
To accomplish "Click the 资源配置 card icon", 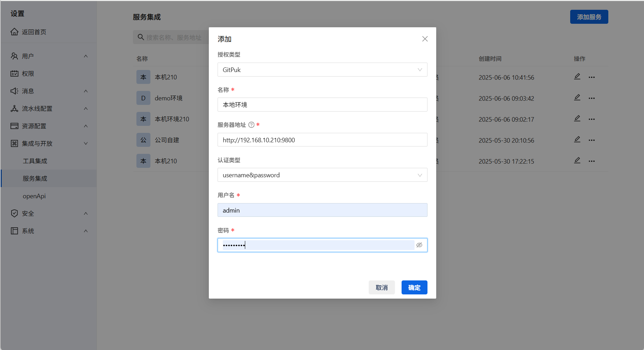I will click(x=14, y=126).
